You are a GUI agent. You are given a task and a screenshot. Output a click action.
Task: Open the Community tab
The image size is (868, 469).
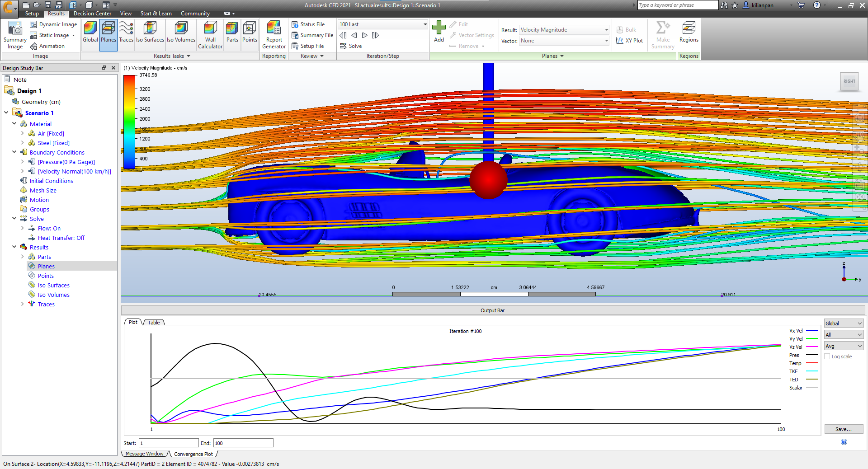pos(195,14)
